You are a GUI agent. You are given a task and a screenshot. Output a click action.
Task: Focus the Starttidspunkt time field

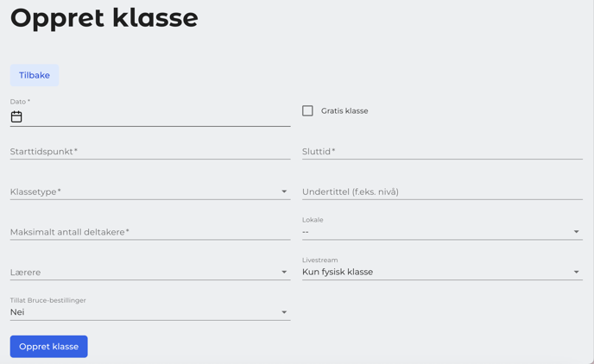coord(150,151)
